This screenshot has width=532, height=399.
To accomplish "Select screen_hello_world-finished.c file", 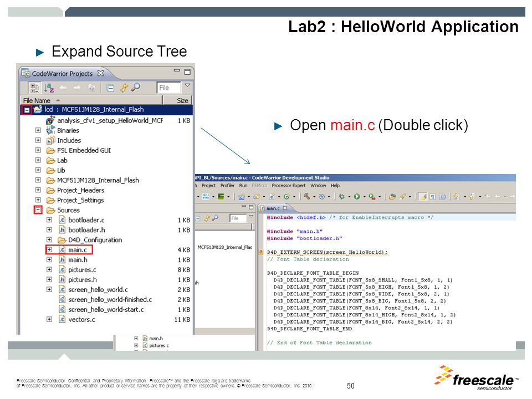I will pyautogui.click(x=110, y=300).
